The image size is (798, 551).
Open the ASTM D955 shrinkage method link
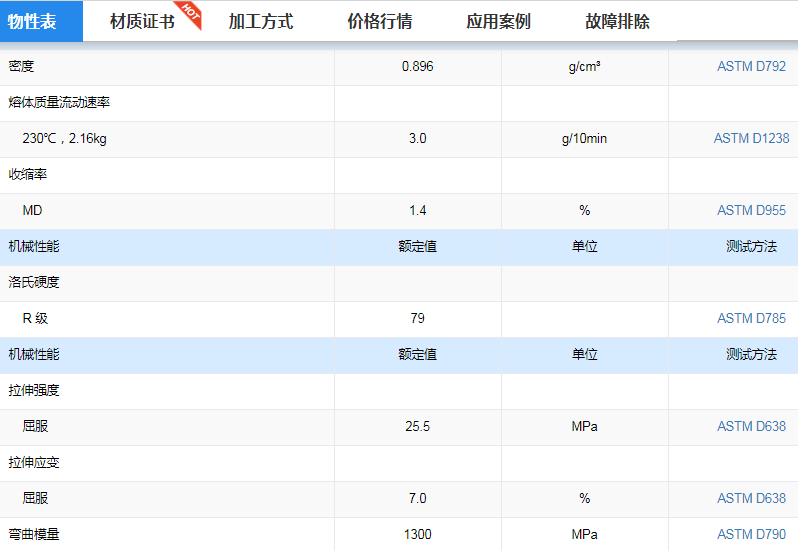[x=751, y=211]
